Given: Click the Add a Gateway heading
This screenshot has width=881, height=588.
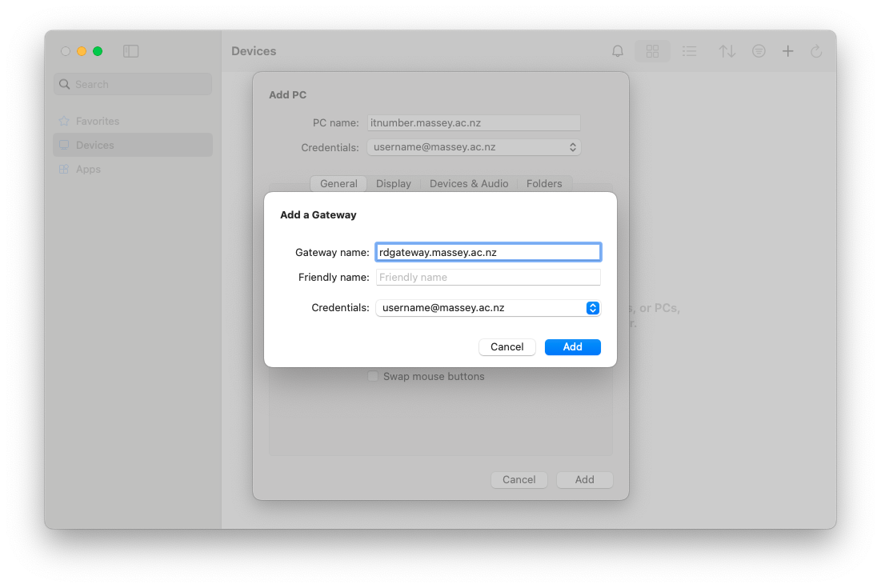Looking at the screenshot, I should [318, 215].
